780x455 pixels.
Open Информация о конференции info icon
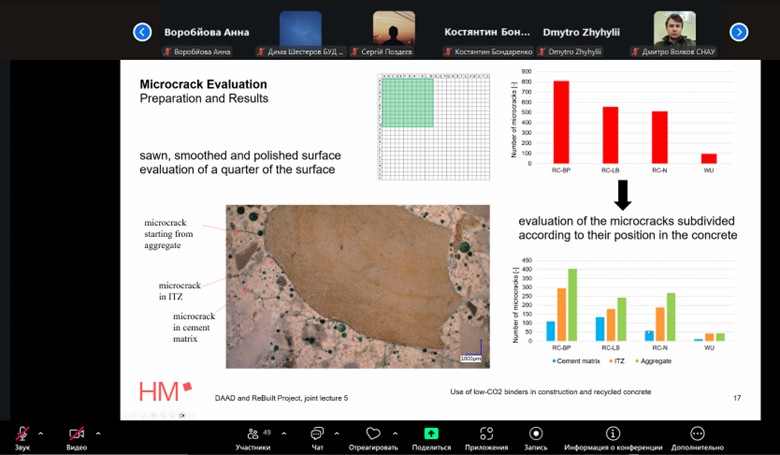pyautogui.click(x=612, y=434)
